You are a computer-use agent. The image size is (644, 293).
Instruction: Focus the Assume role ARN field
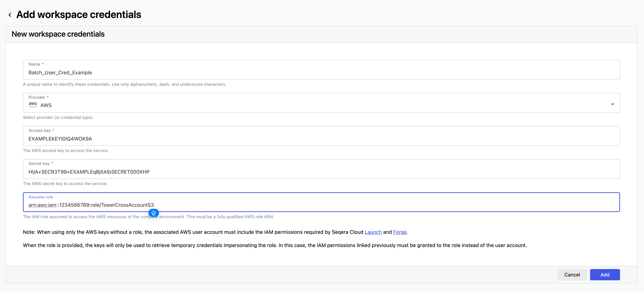click(321, 205)
